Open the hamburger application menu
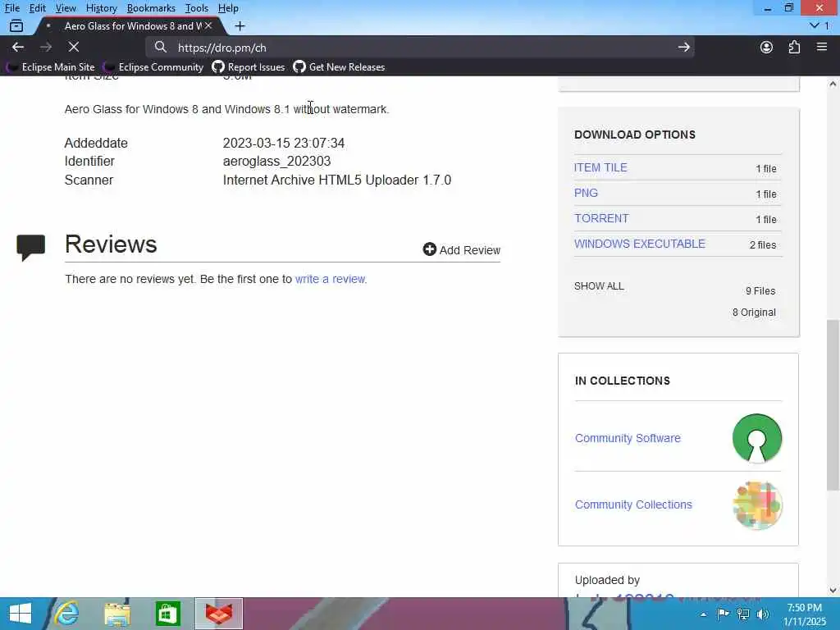This screenshot has width=840, height=630. tap(822, 47)
